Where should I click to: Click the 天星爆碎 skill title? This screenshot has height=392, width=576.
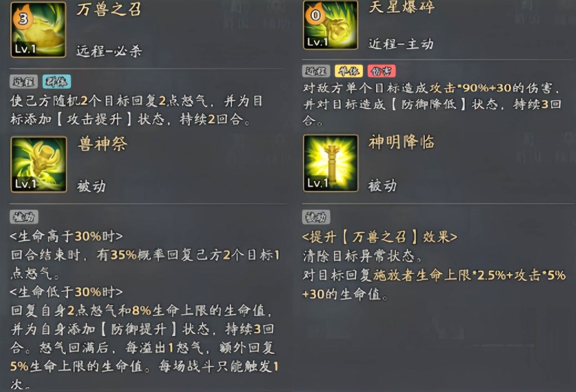(x=401, y=7)
